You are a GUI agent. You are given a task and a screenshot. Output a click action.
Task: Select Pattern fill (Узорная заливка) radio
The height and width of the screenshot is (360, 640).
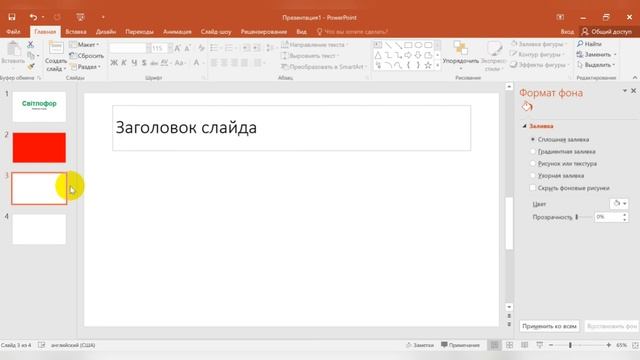pyautogui.click(x=533, y=176)
